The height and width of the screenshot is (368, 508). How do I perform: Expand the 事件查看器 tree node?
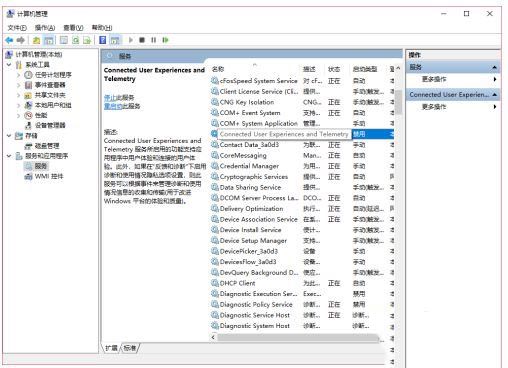[19, 85]
